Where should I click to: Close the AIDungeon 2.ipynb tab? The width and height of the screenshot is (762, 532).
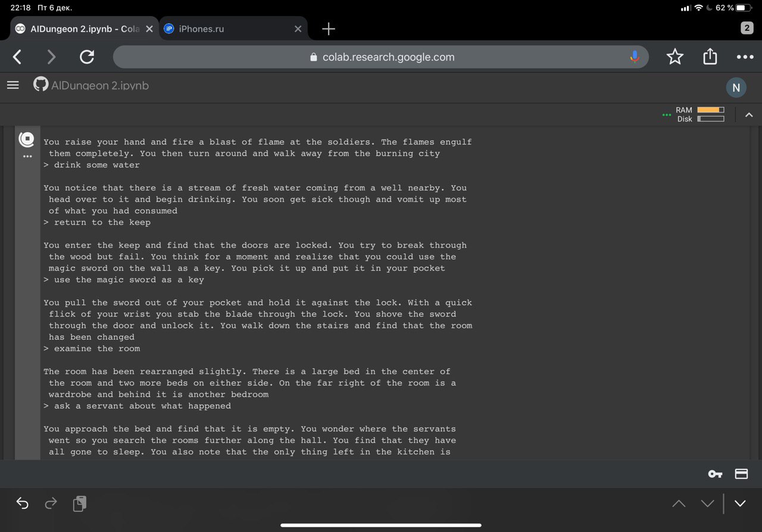click(x=149, y=29)
